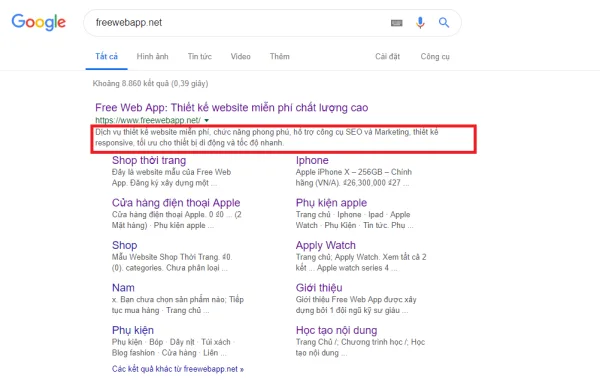The width and height of the screenshot is (600, 380).
Task: Open the Free Web App result title
Action: click(x=232, y=108)
